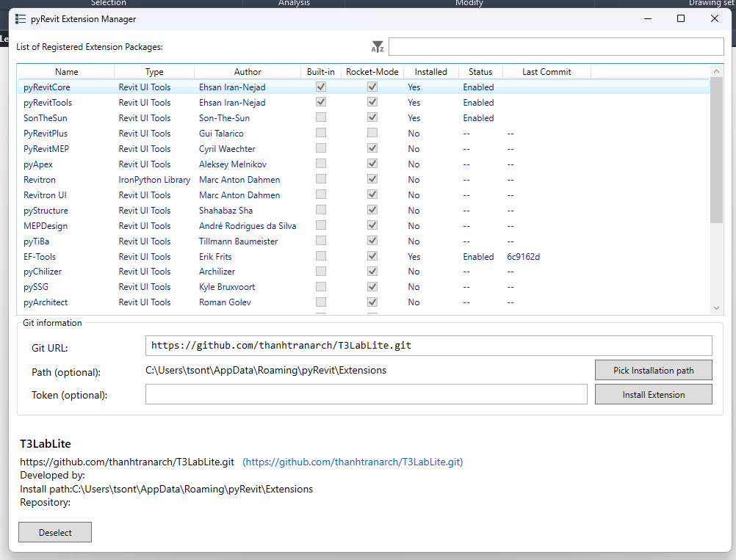
Task: Click the Deselect button
Action: (x=55, y=532)
